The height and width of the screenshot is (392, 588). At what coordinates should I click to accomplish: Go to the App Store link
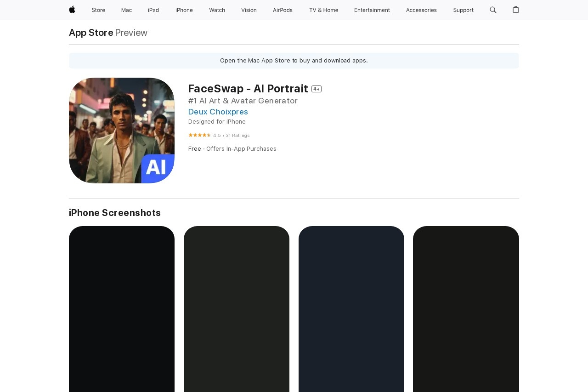pos(91,33)
